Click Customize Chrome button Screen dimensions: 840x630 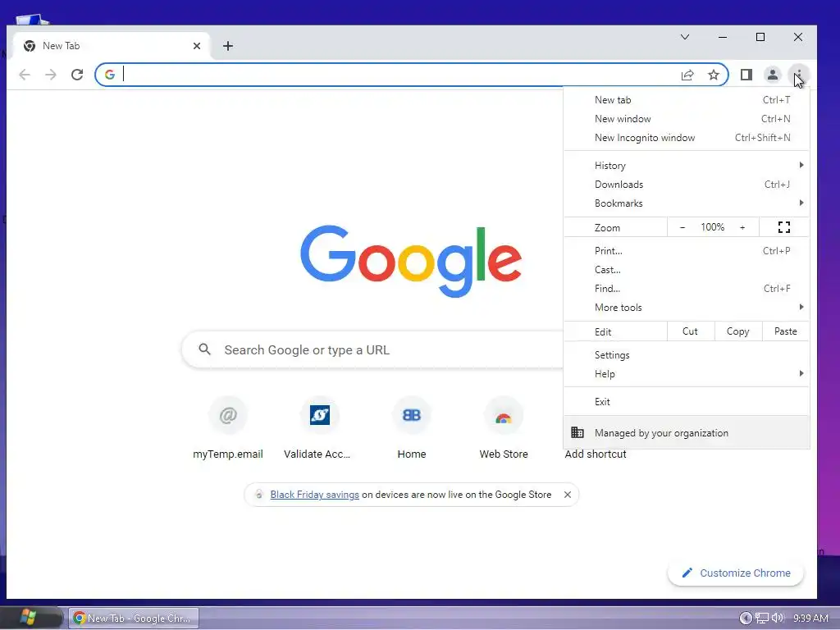[736, 573]
